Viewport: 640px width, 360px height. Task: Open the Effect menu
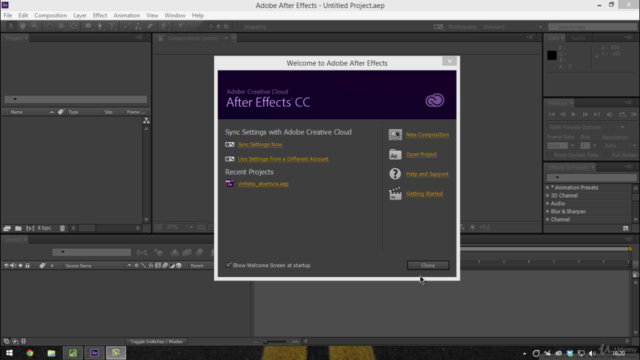click(100, 15)
